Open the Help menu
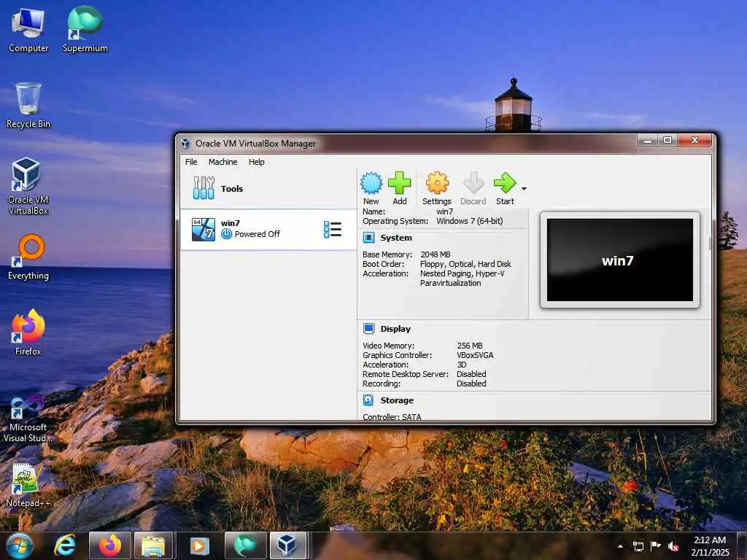Image resolution: width=747 pixels, height=560 pixels. point(256,162)
